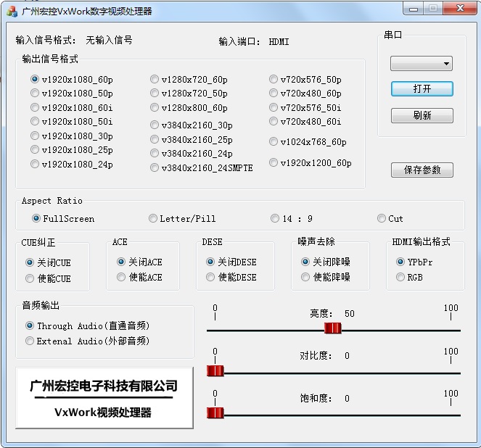Click the 保存参数 save parameters button
This screenshot has width=481, height=448.
pos(422,170)
